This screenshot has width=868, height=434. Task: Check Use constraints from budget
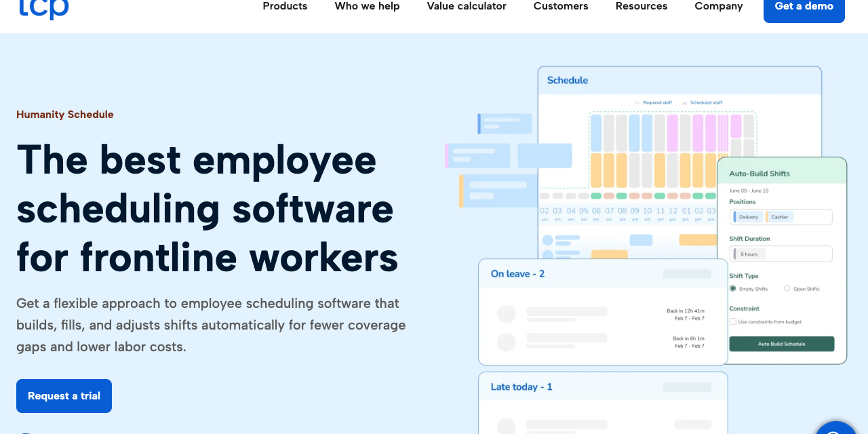[x=733, y=321]
